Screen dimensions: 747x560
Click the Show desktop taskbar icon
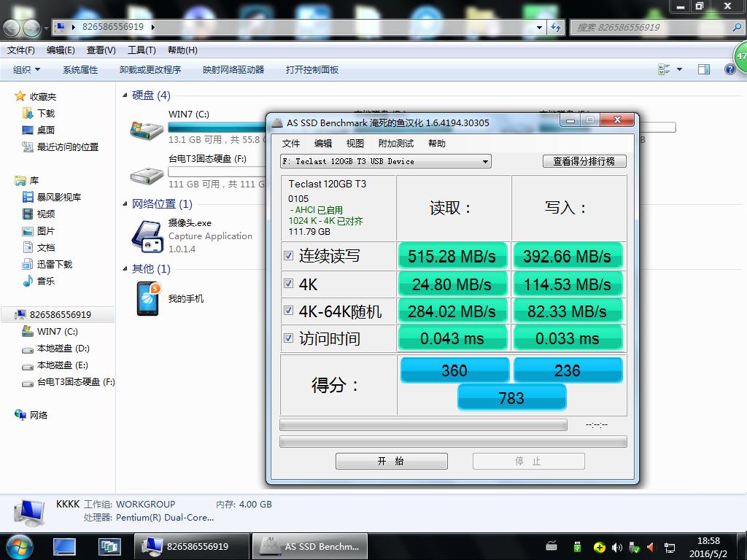click(64, 547)
